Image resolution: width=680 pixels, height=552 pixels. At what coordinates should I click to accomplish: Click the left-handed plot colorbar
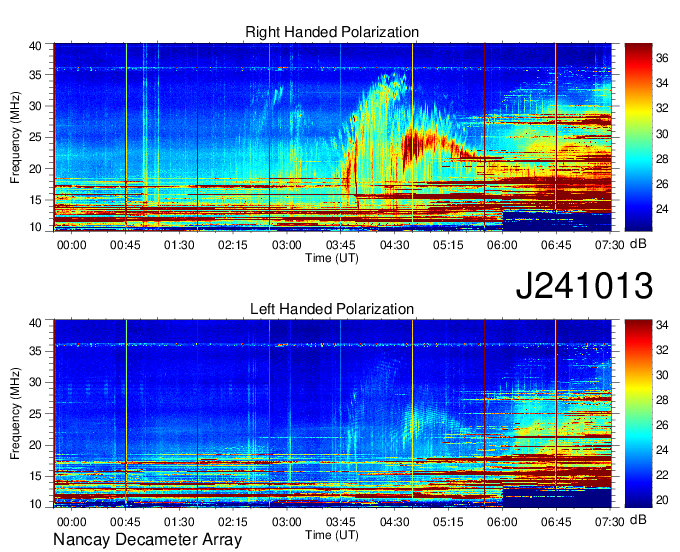pyautogui.click(x=638, y=414)
